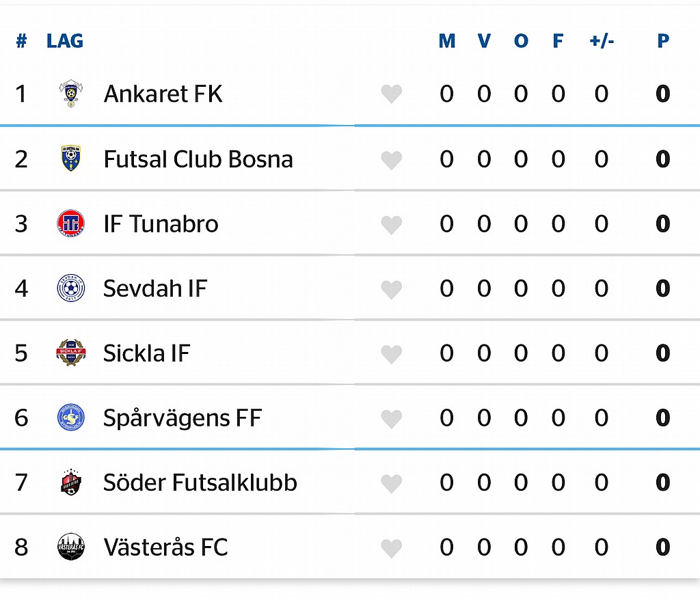Click the Futsal Club Bosna crest
Viewport: 700px width, 598px height.
pyautogui.click(x=71, y=159)
